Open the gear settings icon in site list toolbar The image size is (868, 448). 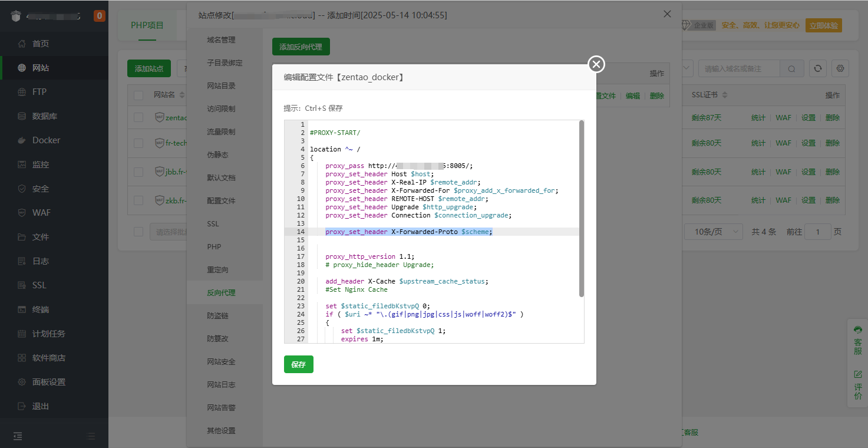point(840,68)
